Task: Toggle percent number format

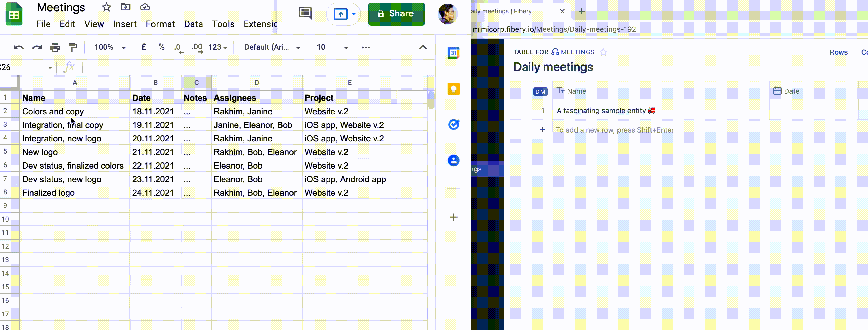Action: pos(161,47)
